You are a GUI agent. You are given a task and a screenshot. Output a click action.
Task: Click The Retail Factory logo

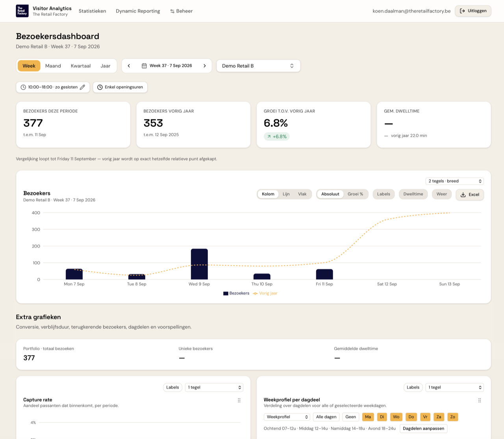(x=22, y=11)
